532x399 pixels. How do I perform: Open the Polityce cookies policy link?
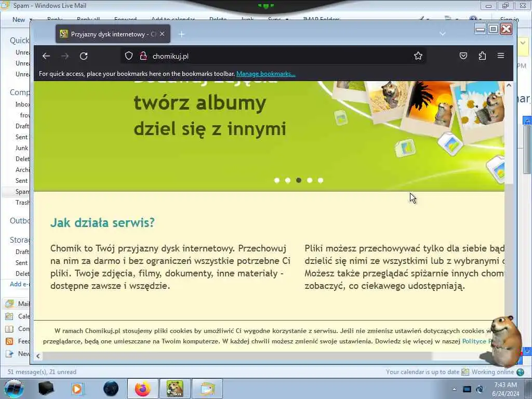click(x=477, y=341)
